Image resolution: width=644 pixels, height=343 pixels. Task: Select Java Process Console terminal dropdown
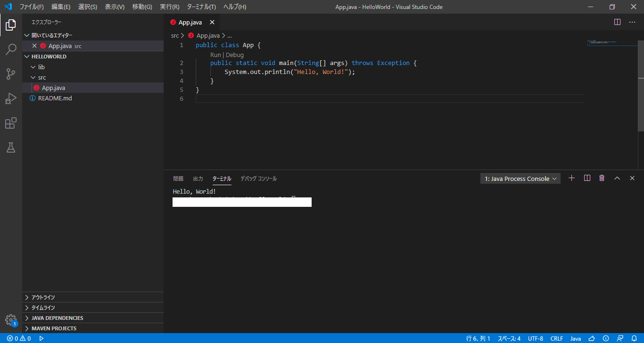click(520, 179)
